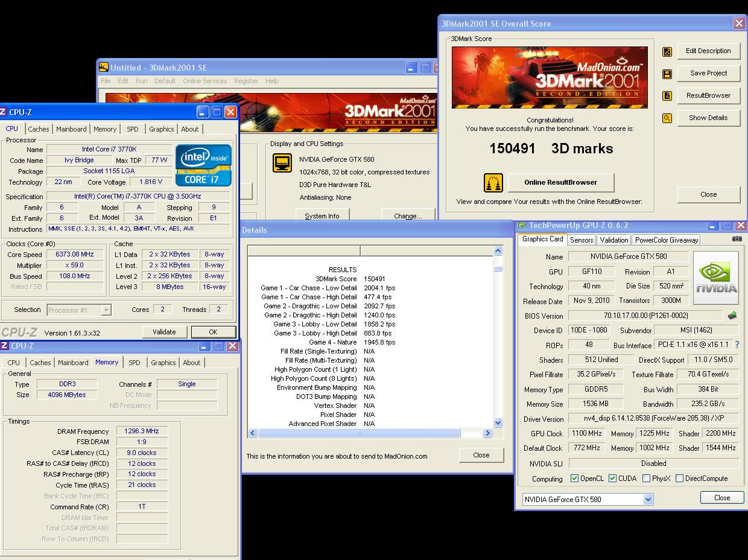Click the Online ResultBrowser yellow icon
This screenshot has height=560, width=748.
(493, 182)
